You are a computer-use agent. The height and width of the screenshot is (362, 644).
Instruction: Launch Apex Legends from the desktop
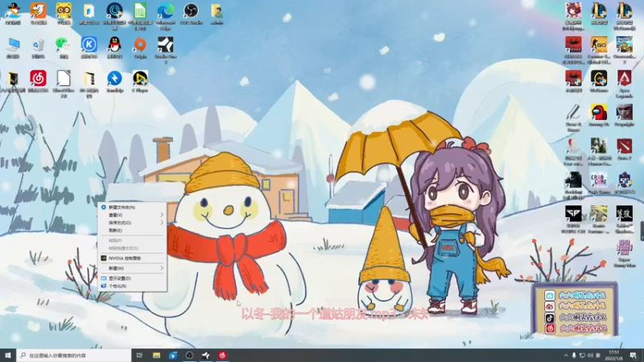625,84
